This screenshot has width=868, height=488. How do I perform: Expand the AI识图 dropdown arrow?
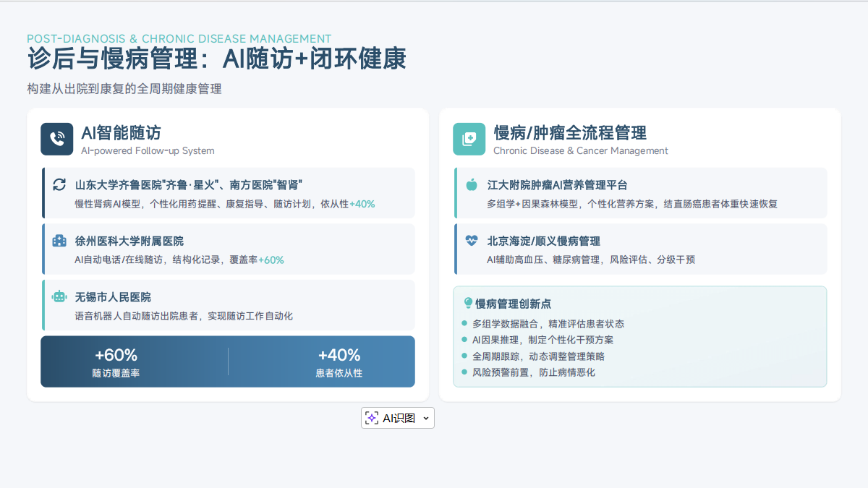[x=425, y=418]
